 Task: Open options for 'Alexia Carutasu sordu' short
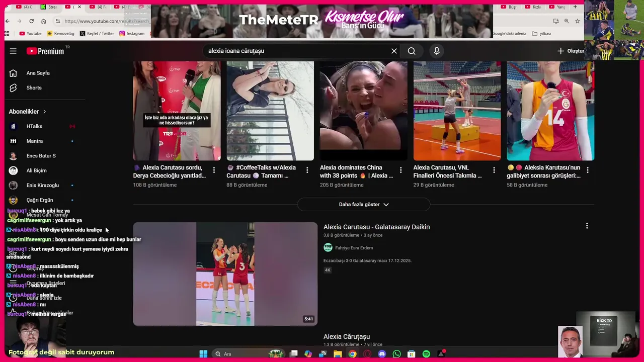point(214,170)
